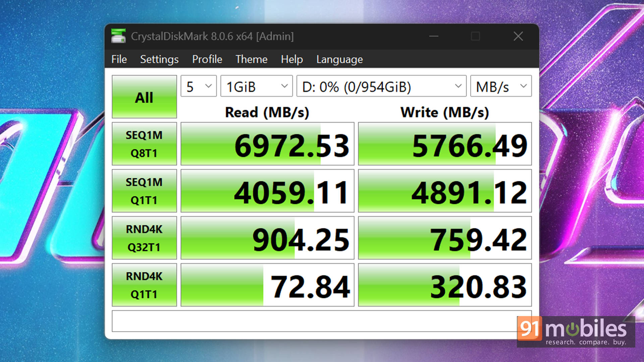The image size is (644, 362).
Task: Click the 320.83 write result
Action: tap(445, 285)
